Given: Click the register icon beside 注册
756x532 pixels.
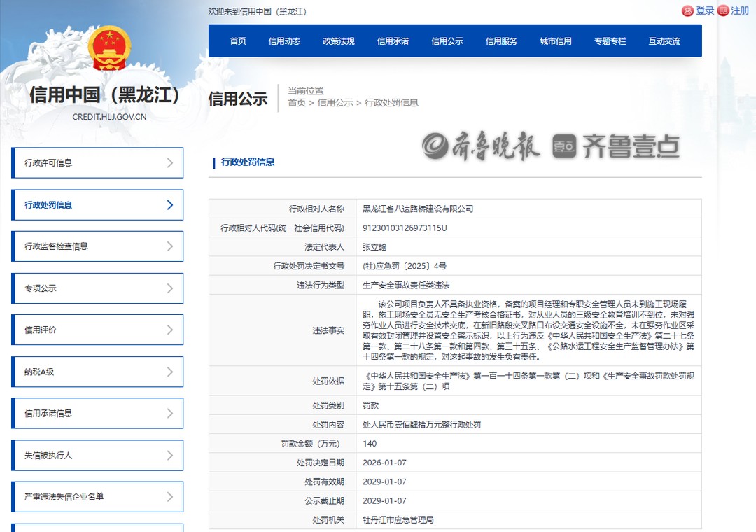Looking at the screenshot, I should click(x=723, y=11).
